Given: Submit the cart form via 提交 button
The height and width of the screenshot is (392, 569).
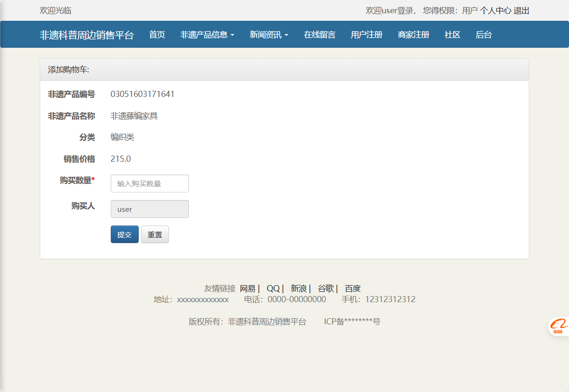Looking at the screenshot, I should point(124,234).
